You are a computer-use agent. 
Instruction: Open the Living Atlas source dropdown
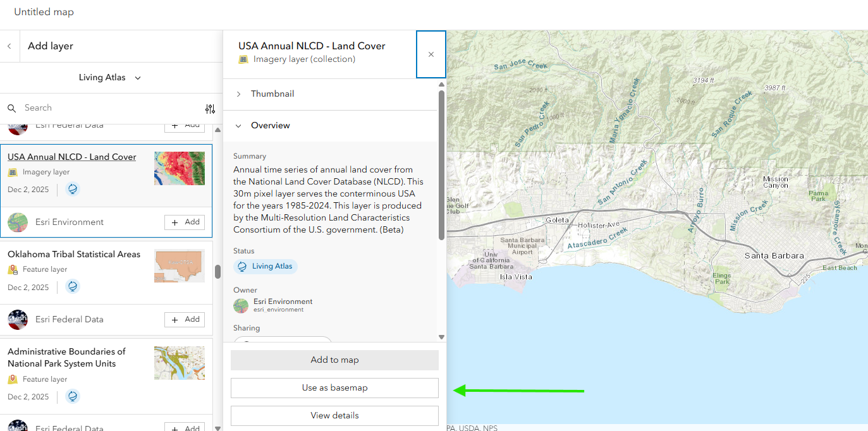[x=110, y=78]
